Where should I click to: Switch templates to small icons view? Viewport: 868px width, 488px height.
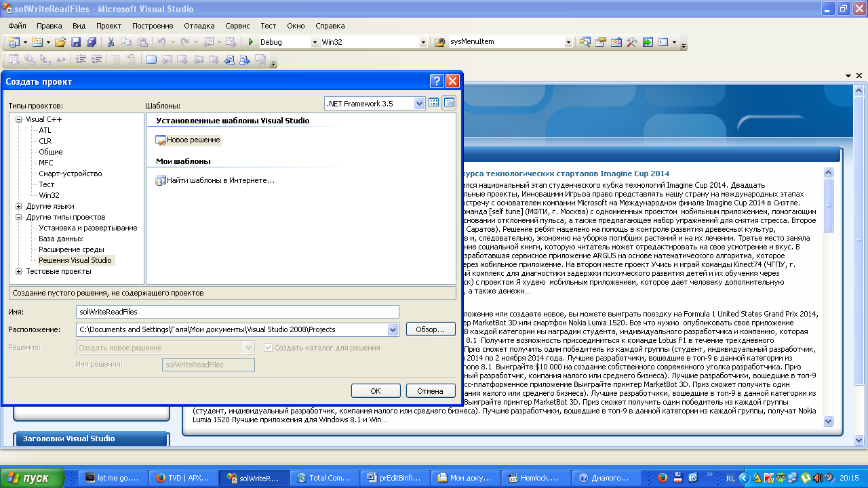pos(449,103)
